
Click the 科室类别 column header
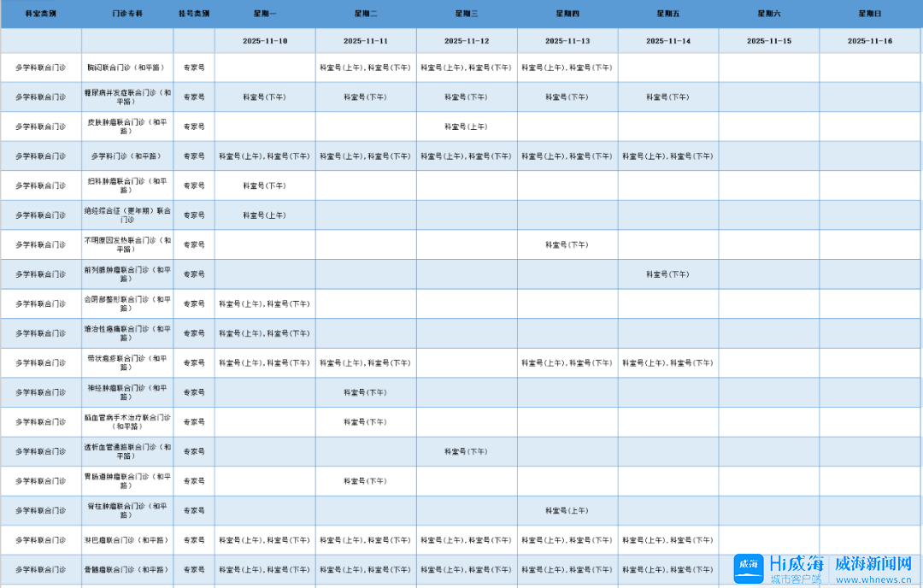point(41,15)
